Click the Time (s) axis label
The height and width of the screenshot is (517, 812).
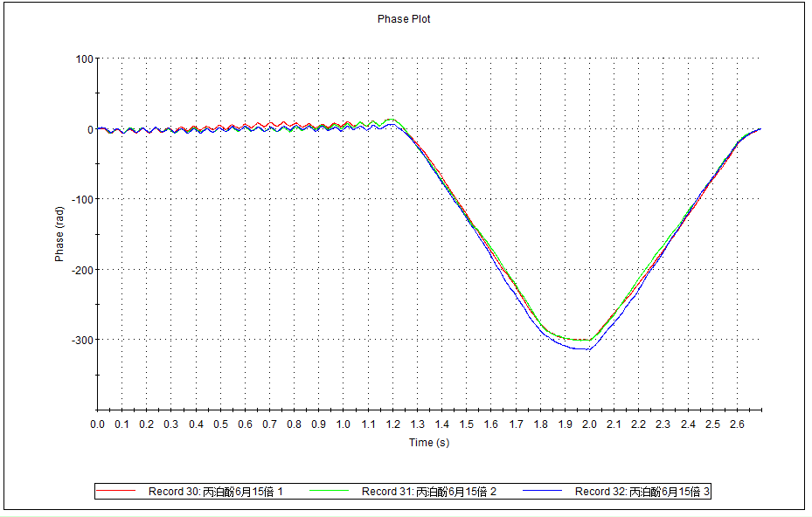click(428, 443)
